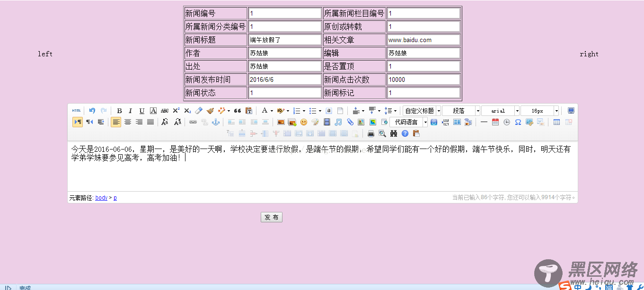Open editor help
The height and width of the screenshot is (290, 644).
pos(405,133)
